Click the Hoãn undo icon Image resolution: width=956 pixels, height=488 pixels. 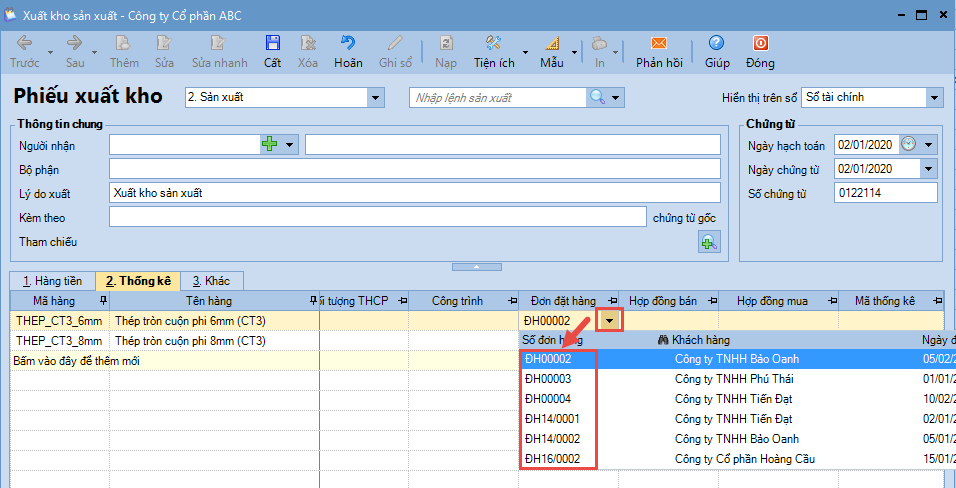click(348, 44)
